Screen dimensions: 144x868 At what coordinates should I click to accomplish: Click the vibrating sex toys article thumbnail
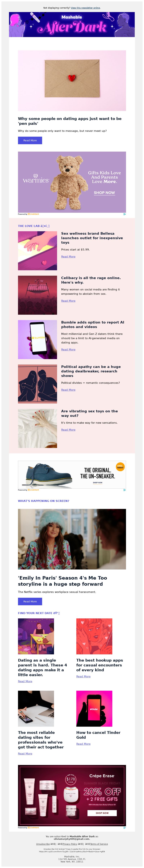[37, 429]
